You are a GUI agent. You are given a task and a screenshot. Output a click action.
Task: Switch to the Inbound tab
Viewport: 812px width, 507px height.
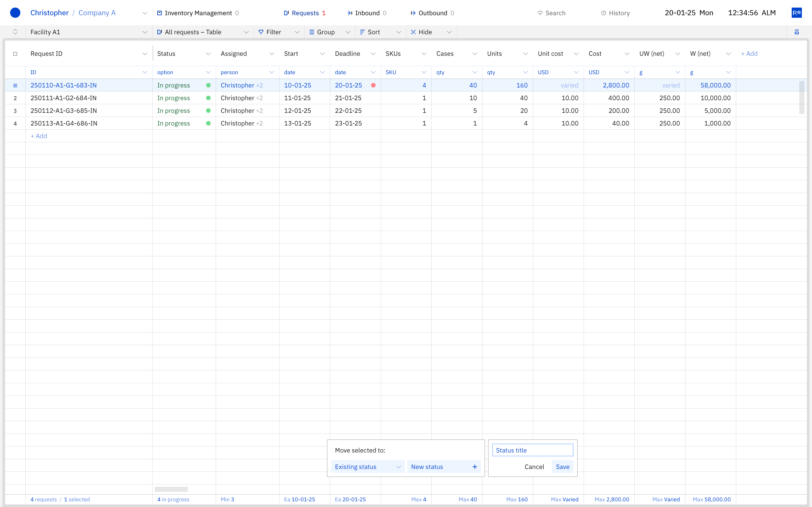click(367, 13)
